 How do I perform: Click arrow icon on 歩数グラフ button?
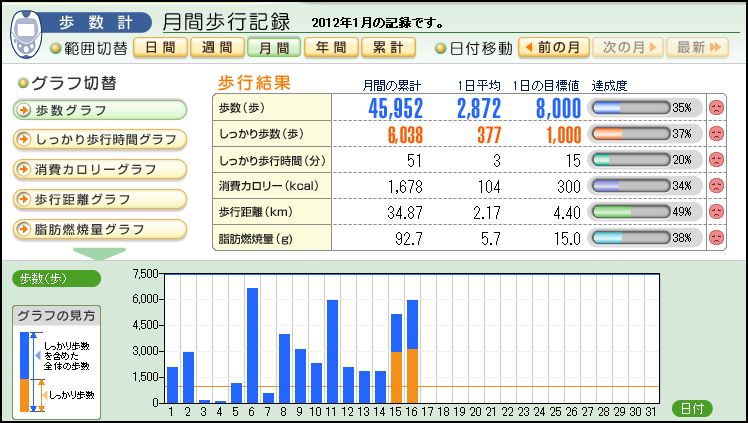(x=22, y=110)
